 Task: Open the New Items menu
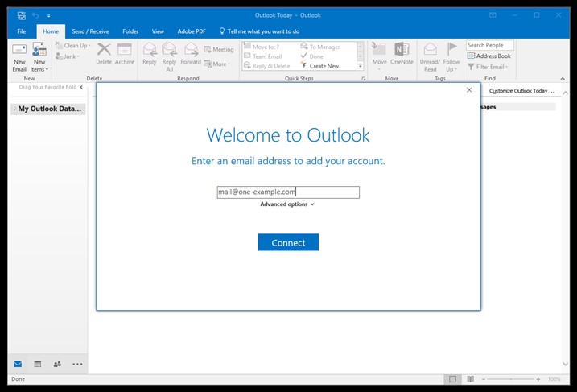coord(39,58)
